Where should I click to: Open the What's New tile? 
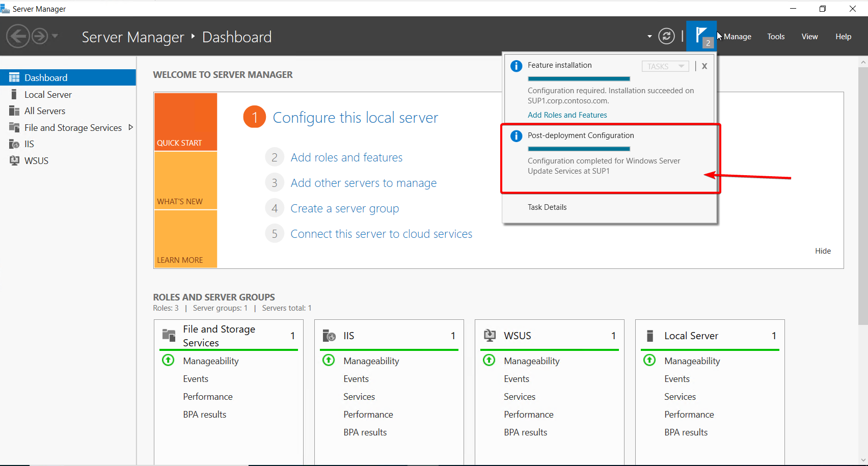tap(185, 180)
